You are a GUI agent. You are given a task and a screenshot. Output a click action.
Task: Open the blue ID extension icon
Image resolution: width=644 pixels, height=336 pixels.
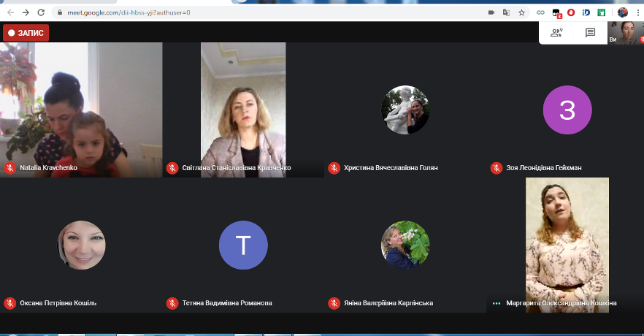click(586, 12)
